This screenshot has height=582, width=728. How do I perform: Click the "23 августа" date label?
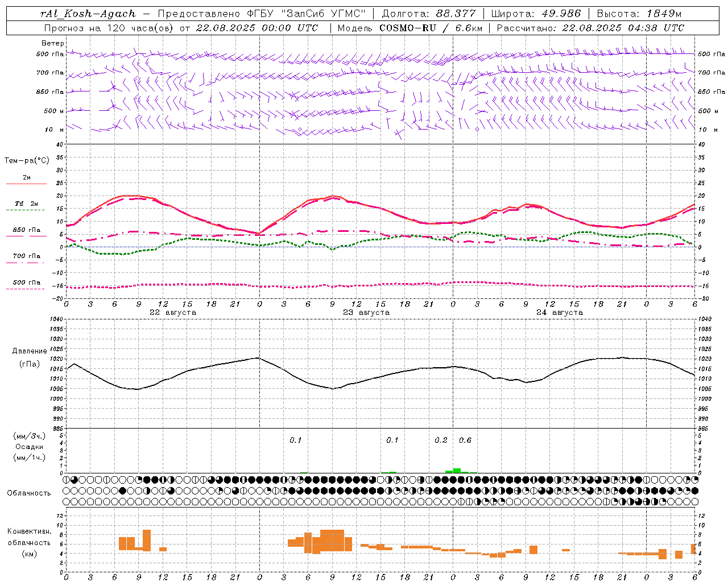(x=366, y=312)
